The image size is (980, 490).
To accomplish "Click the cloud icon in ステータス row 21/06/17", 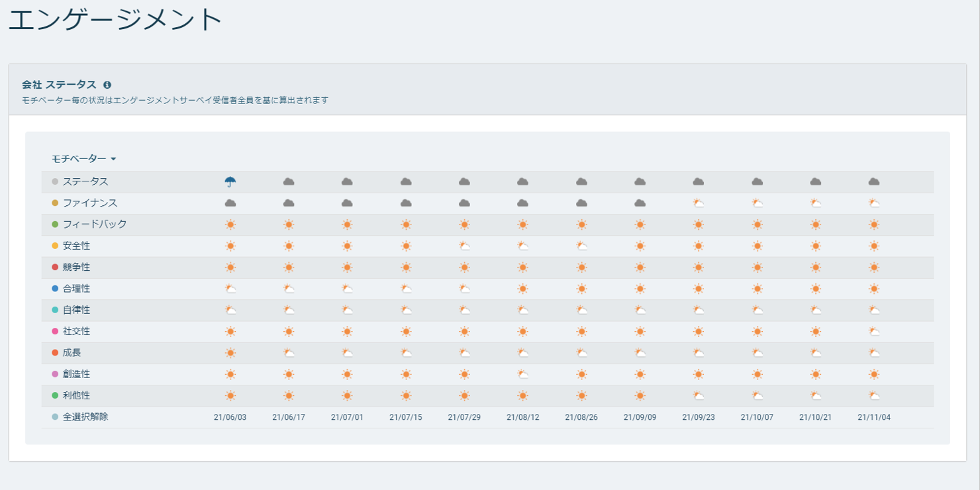I will click(289, 181).
